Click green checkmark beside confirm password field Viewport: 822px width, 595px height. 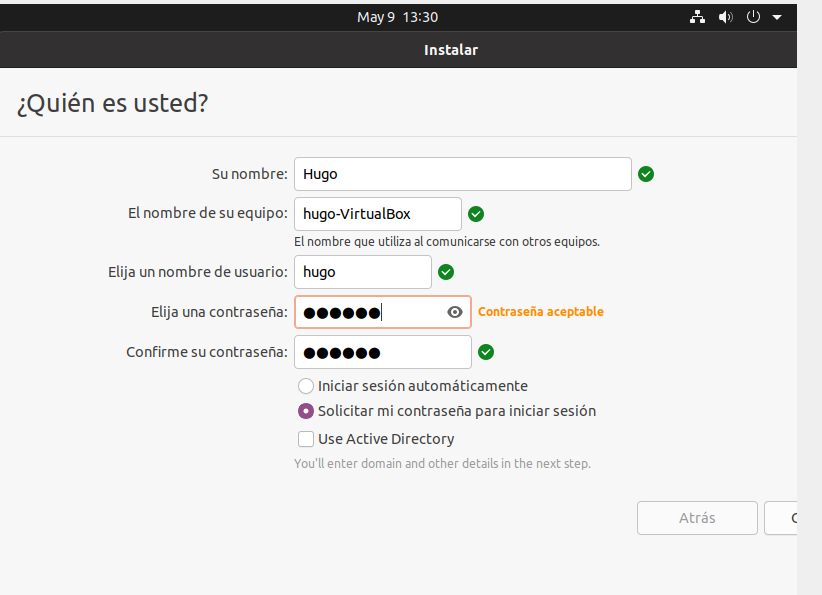tap(486, 352)
